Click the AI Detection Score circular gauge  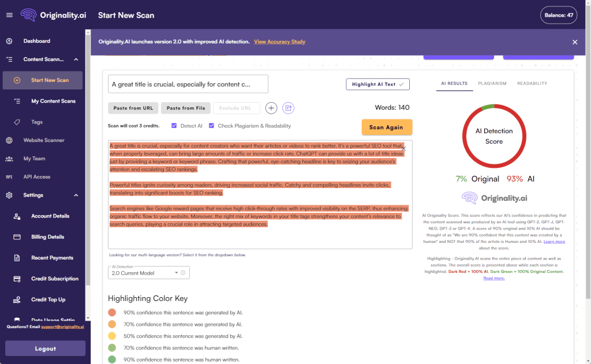pos(494,136)
